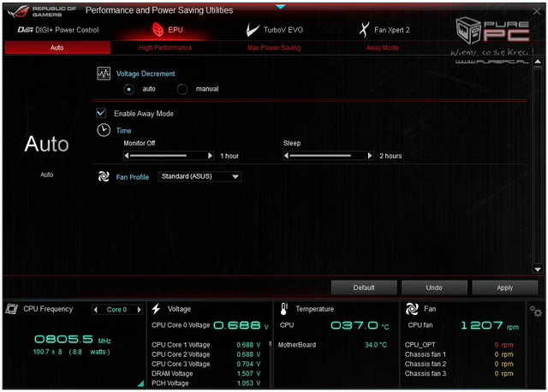Click the Core 0 selector label

click(x=116, y=310)
